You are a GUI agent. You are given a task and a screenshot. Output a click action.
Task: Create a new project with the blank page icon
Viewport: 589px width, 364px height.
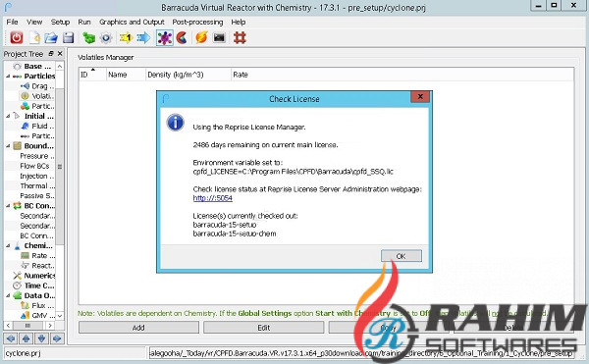34,38
